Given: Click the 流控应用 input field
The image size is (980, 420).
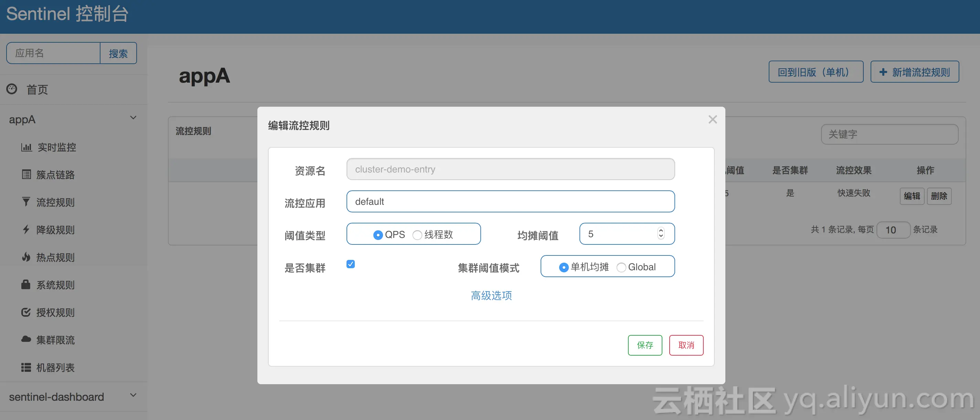Looking at the screenshot, I should 510,201.
